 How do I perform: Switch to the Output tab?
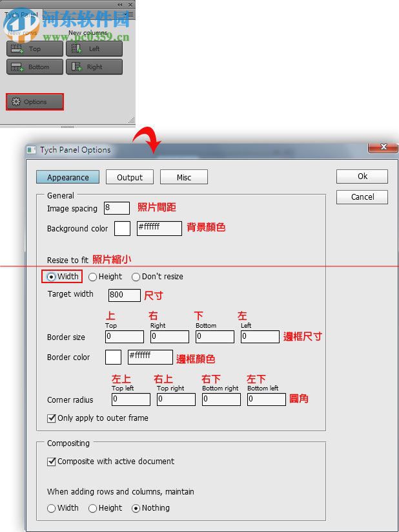(130, 177)
